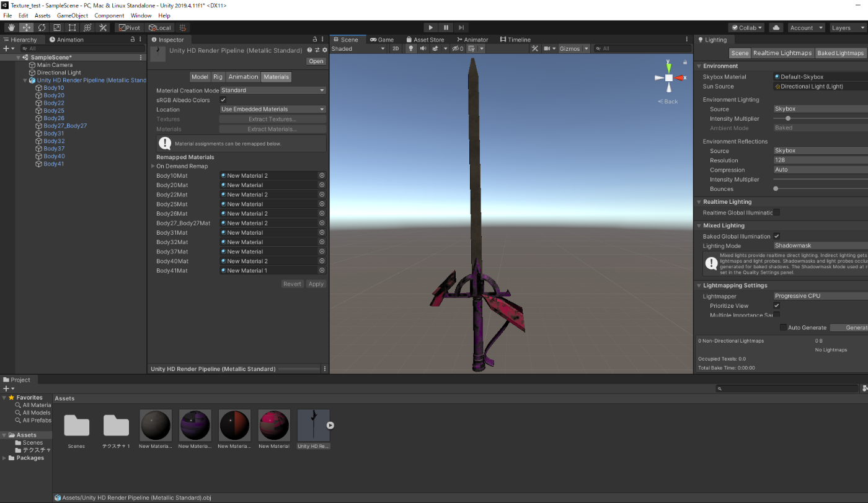Click the Open button in Inspector
Viewport: 868px width, 503px height.
pyautogui.click(x=316, y=61)
